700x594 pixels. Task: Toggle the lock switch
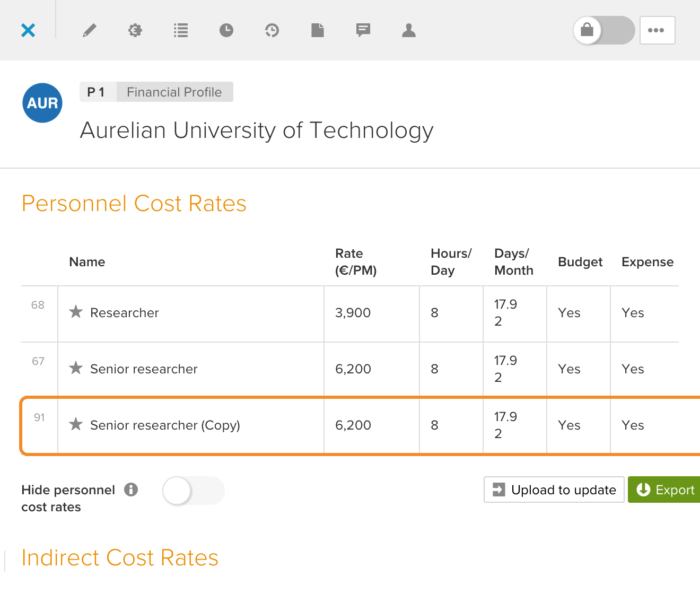pyautogui.click(x=604, y=30)
